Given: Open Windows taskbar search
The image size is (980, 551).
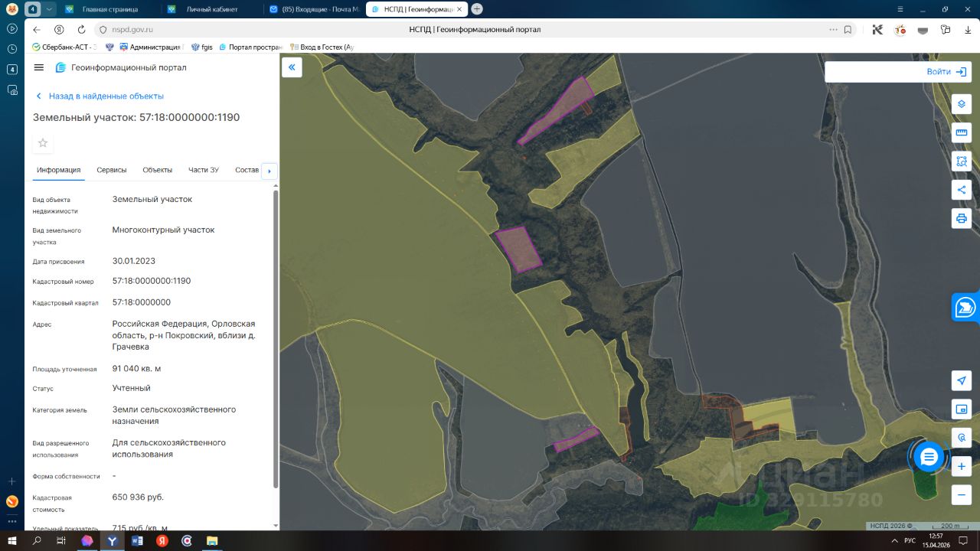Looking at the screenshot, I should pyautogui.click(x=37, y=540).
